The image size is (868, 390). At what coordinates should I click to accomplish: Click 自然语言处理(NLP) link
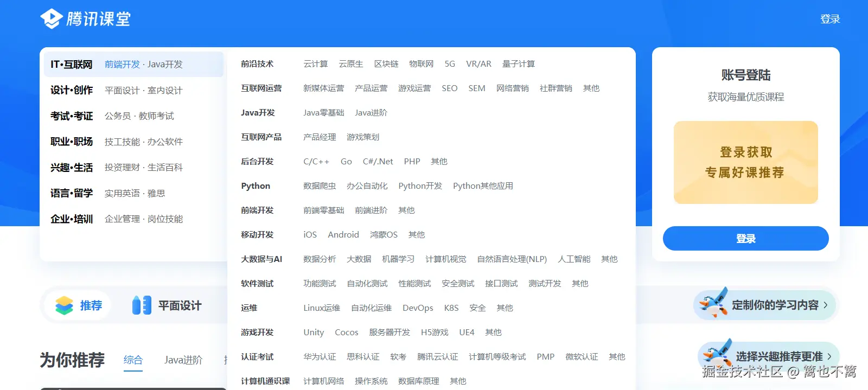pos(512,259)
